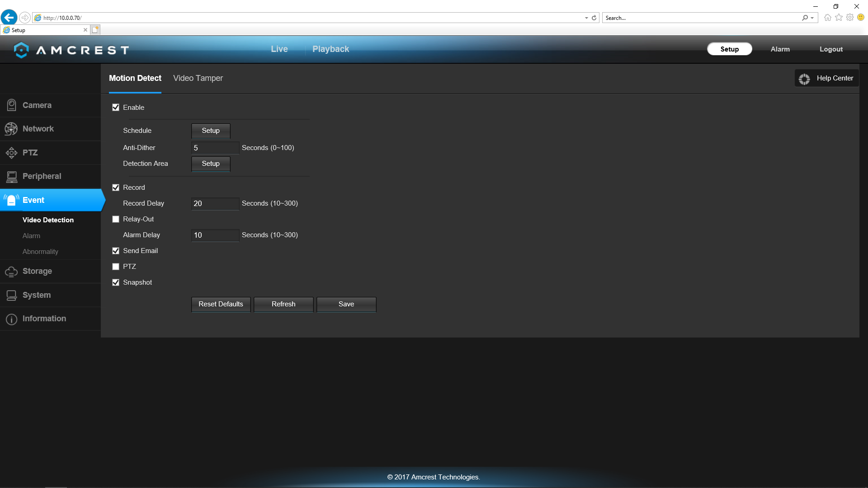This screenshot has width=868, height=488.
Task: Switch to Motion Detect tab
Action: (135, 78)
